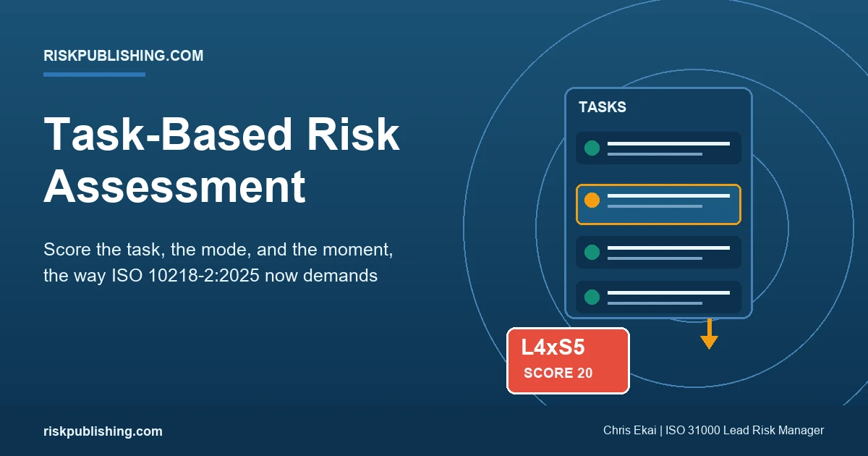Click the RISKPUBLISHING.COM header text

pyautogui.click(x=124, y=56)
